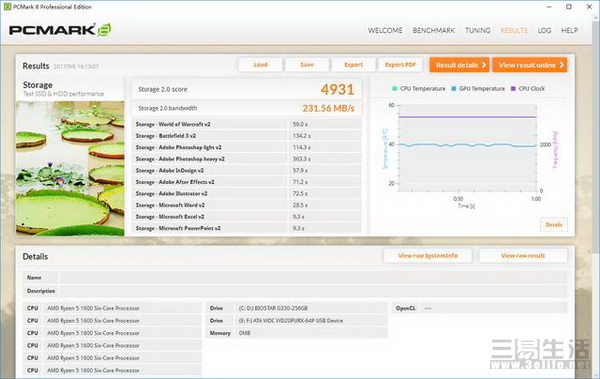Image resolution: width=600 pixels, height=379 pixels.
Task: Select the RESULTS tab
Action: tap(514, 30)
